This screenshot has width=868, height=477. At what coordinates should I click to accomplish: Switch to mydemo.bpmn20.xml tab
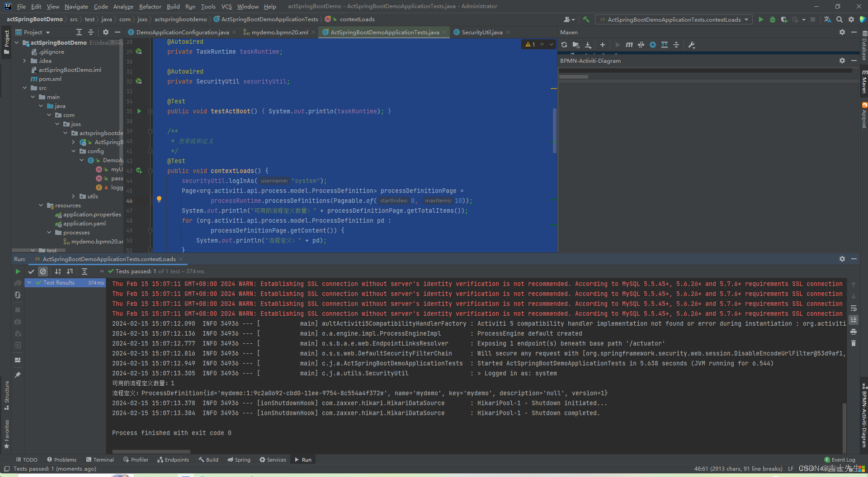[279, 32]
